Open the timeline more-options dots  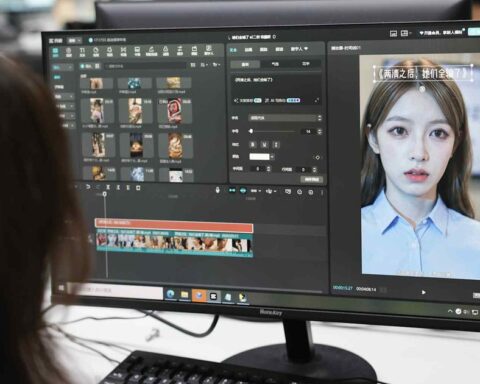[322, 192]
